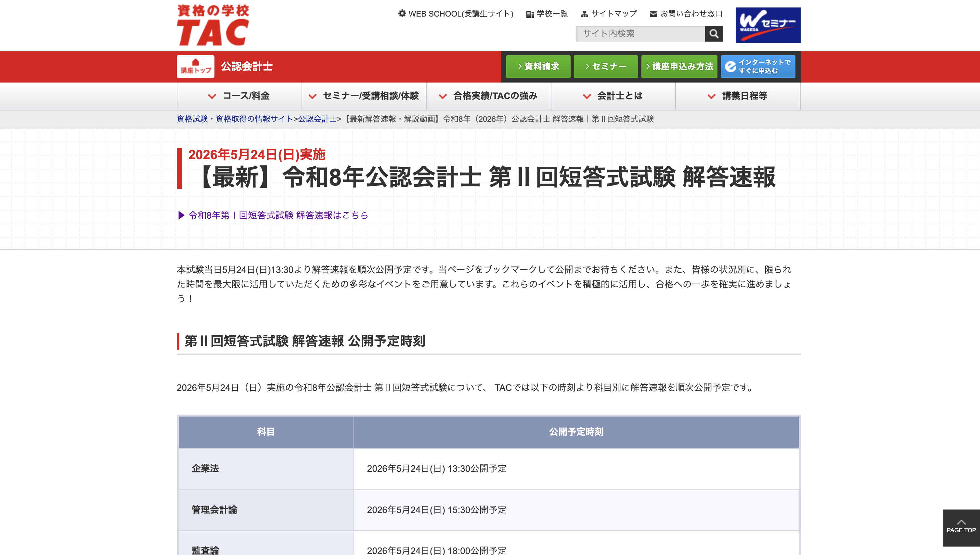Click the triangle marker before 令和8年第Ⅰ回 link
Screen dimensions: 980x555
coord(181,215)
